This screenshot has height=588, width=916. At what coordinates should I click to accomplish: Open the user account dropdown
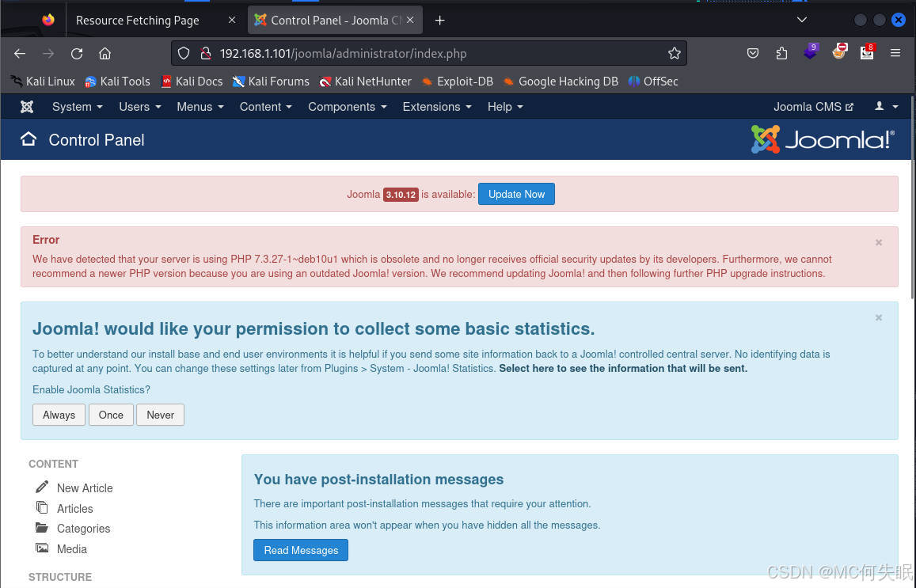886,106
